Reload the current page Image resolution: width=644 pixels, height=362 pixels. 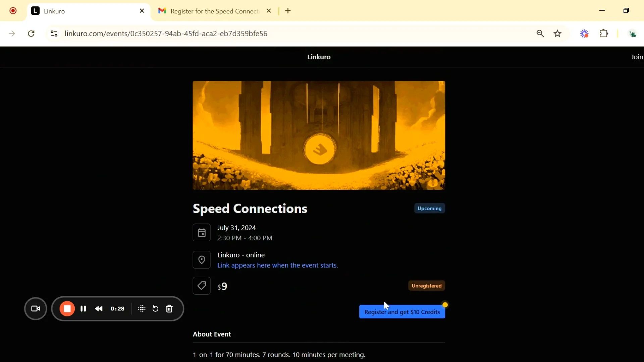[32, 34]
